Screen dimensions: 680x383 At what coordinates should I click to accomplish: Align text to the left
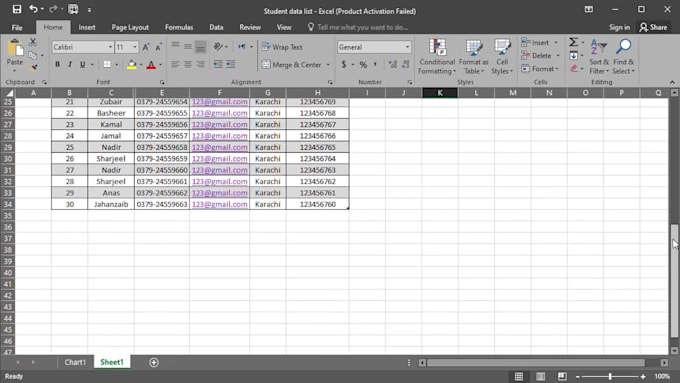[175, 65]
